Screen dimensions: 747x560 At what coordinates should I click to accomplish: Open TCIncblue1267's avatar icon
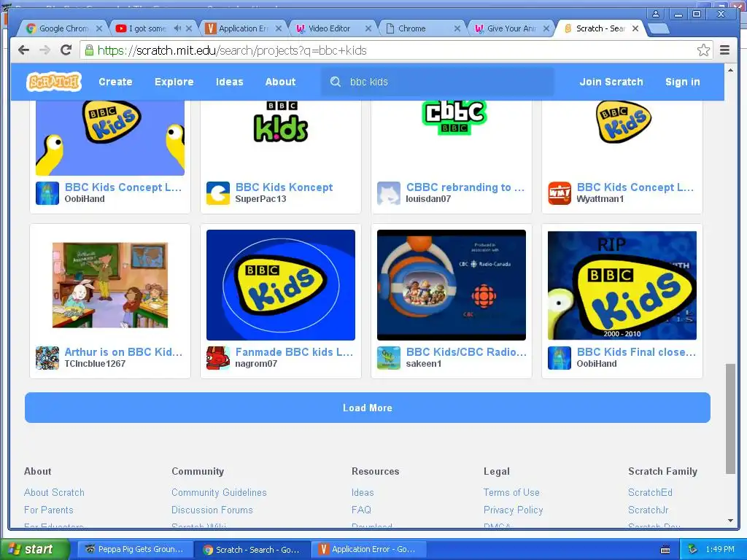point(47,357)
